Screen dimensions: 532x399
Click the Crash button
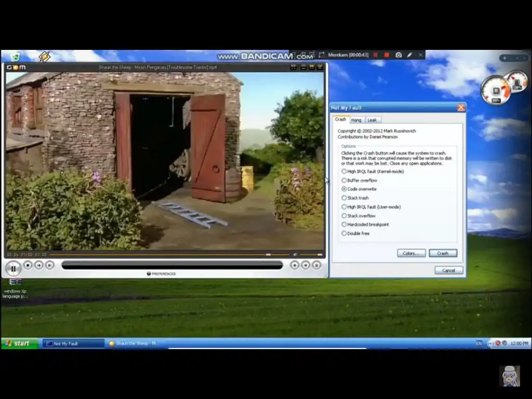click(443, 254)
